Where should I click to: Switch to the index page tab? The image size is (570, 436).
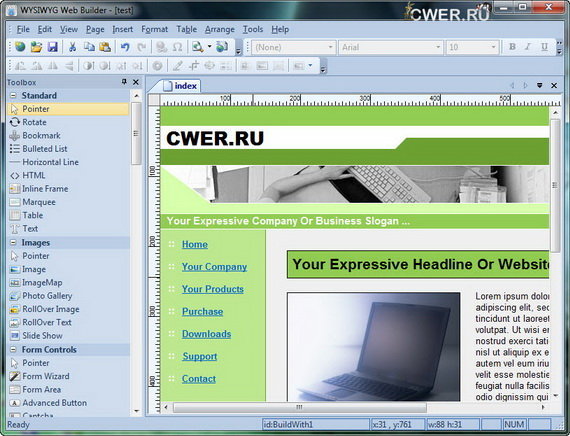point(180,86)
